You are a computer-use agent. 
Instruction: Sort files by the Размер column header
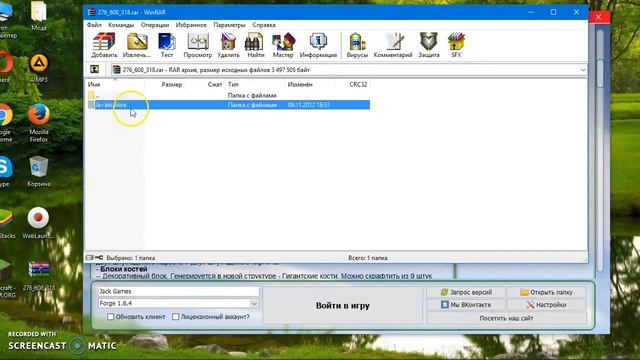164,84
